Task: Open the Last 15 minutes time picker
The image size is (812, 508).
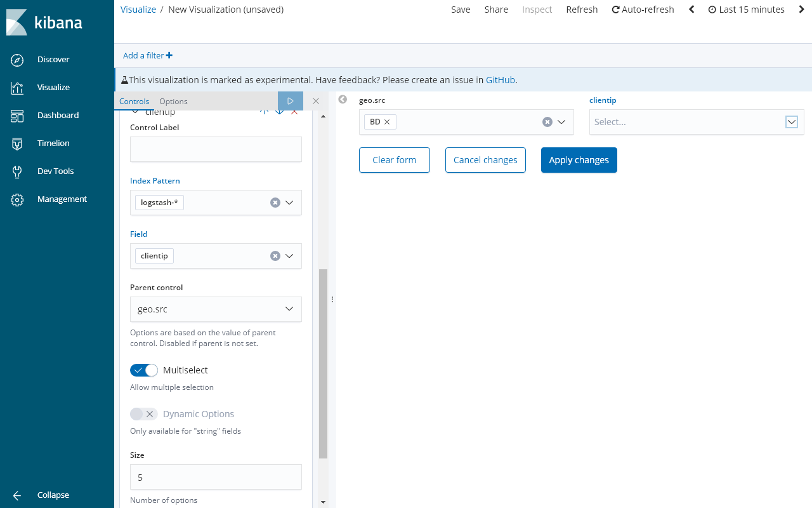Action: [x=746, y=10]
